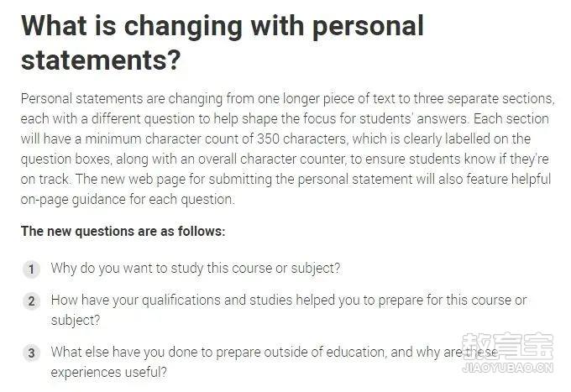Click the text "experiences useful?"
This screenshot has height=392, width=571.
108,373
